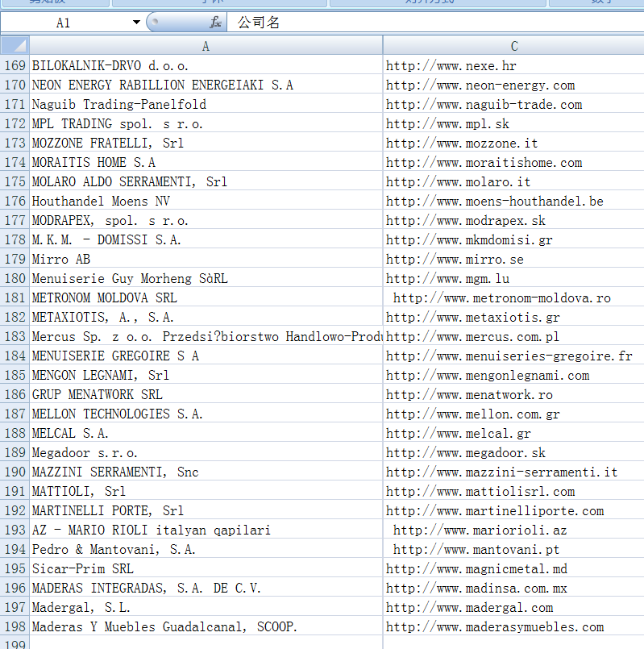Click the http://www.mercus.com.pl cell

tap(513, 336)
